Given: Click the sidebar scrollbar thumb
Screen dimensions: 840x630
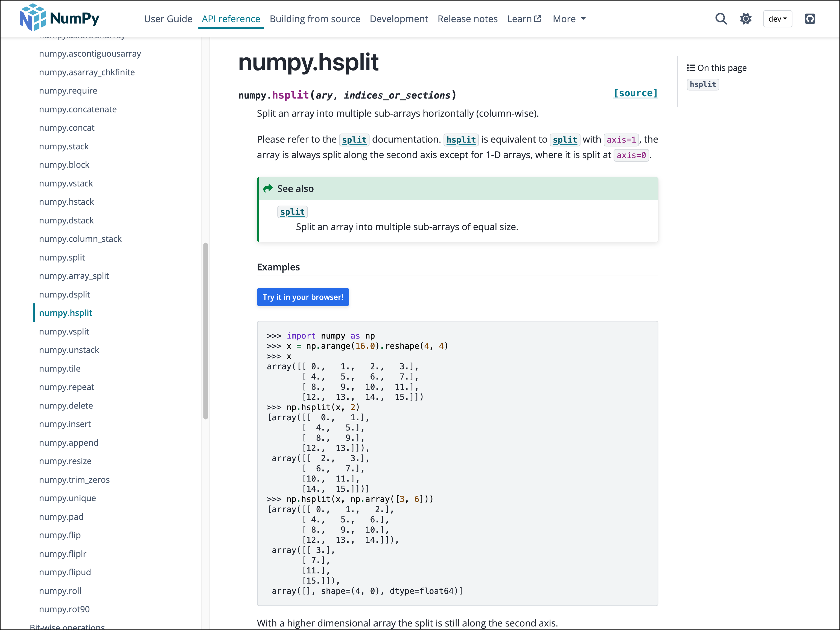Looking at the screenshot, I should 205,331.
